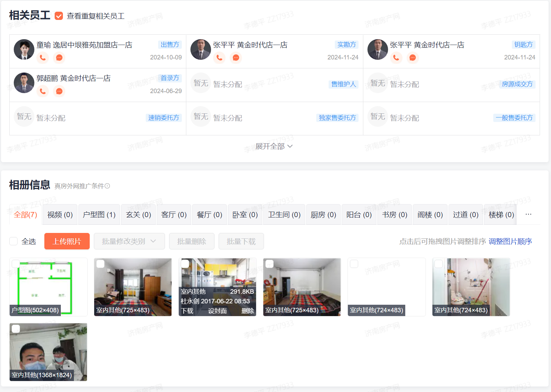Click info icon next to 真房外网推广条件
Image resolution: width=551 pixels, height=392 pixels.
tap(107, 186)
